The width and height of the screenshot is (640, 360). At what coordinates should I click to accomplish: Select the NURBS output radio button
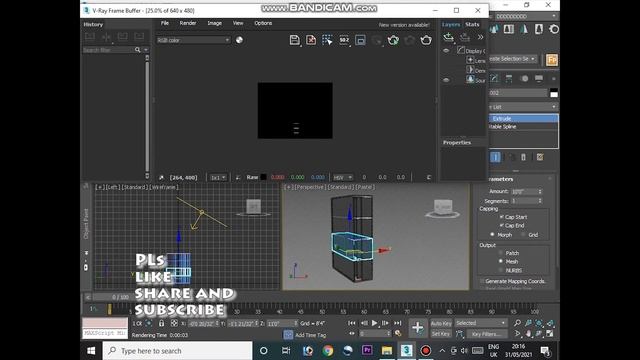click(x=501, y=270)
